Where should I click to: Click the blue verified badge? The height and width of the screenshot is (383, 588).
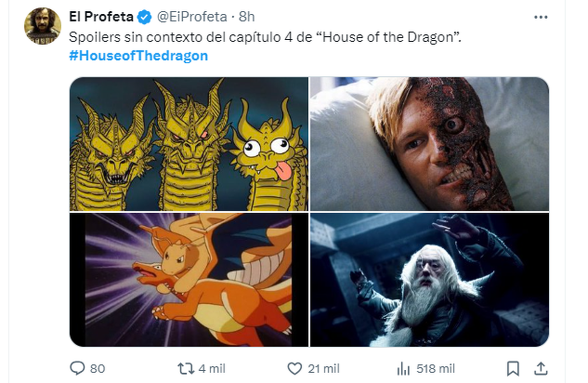[x=144, y=17]
